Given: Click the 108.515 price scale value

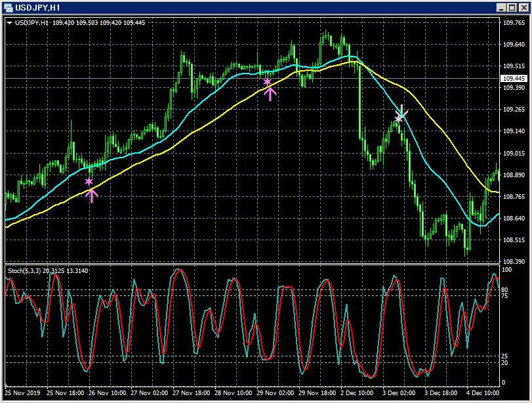Looking at the screenshot, I should [514, 240].
